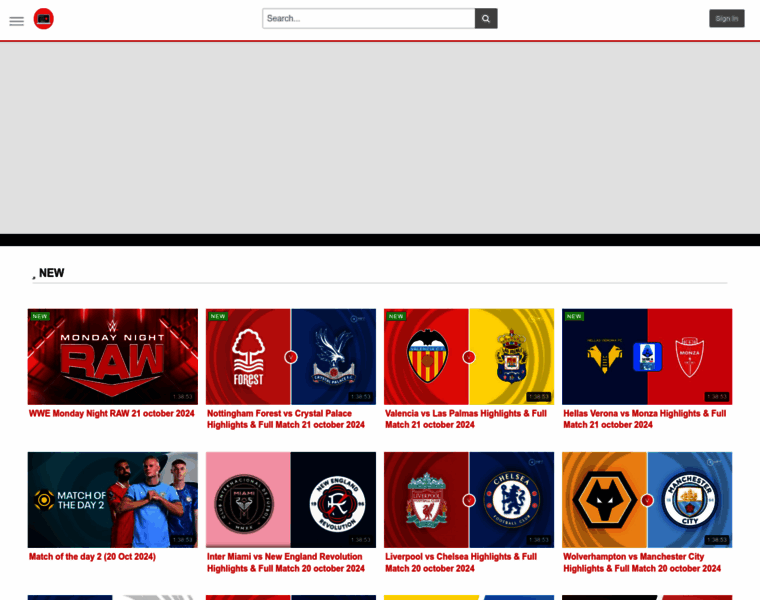The width and height of the screenshot is (760, 600).
Task: Click the duration label on the Liverpool thumbnail
Action: tap(538, 539)
